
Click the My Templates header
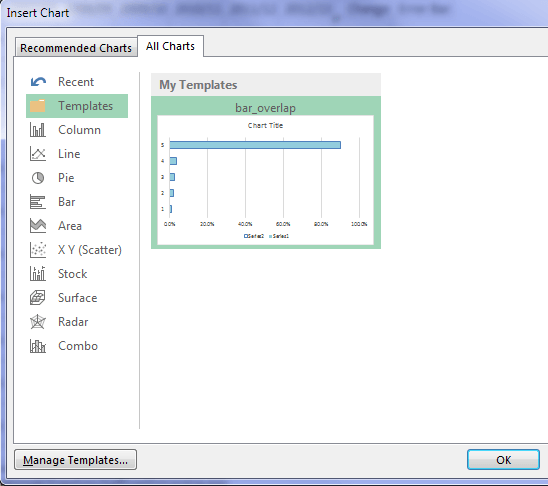[198, 85]
